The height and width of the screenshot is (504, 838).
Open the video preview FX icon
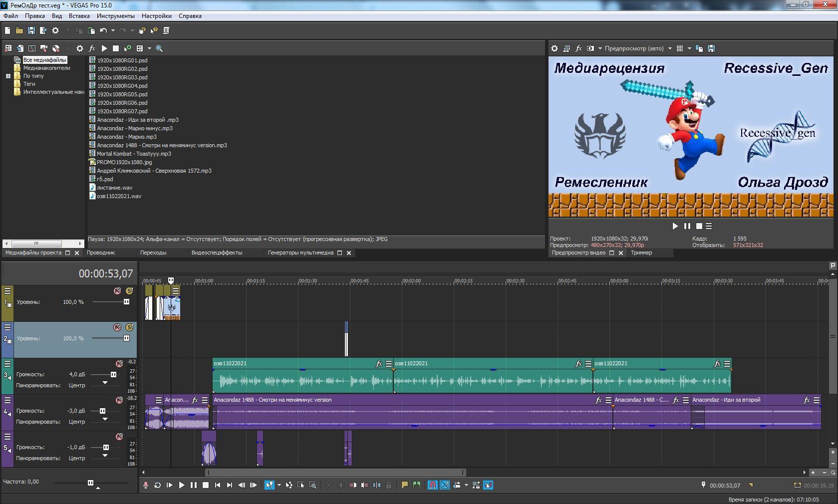[578, 48]
